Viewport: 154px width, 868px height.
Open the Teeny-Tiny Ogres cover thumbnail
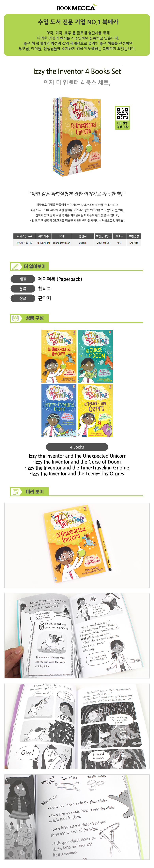click(x=95, y=410)
